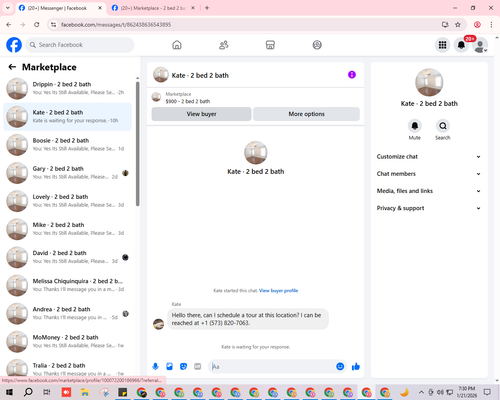This screenshot has width=500, height=400.
Task: Go back with the browser back arrow
Action: 9,25
